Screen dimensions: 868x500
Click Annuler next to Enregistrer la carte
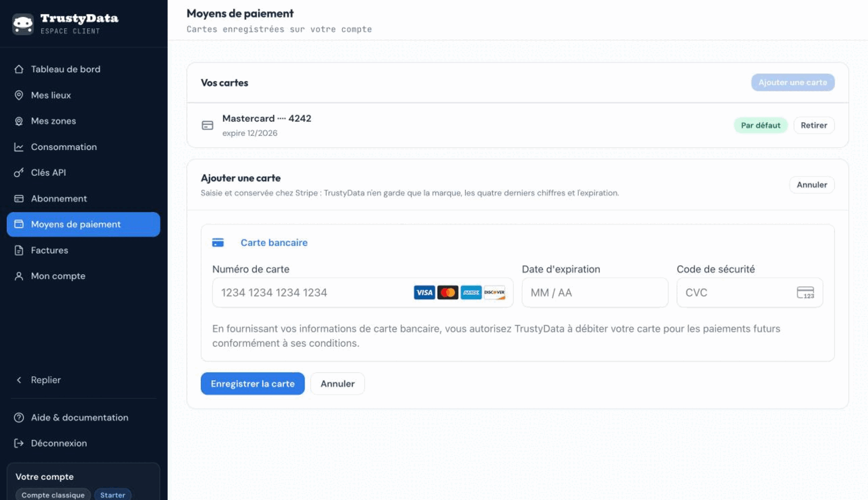click(337, 384)
